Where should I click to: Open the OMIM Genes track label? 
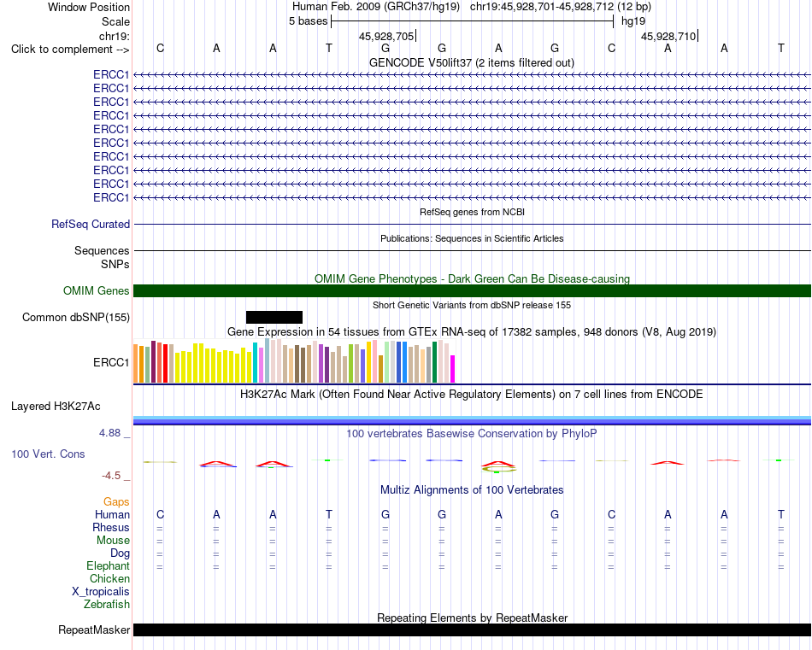click(x=96, y=291)
